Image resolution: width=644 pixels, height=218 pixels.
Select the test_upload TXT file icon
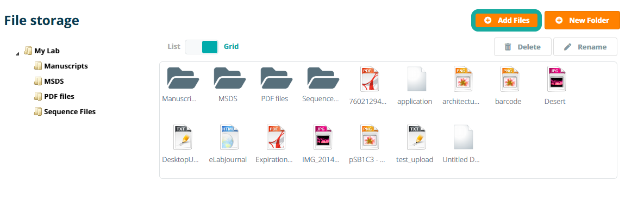415,137
